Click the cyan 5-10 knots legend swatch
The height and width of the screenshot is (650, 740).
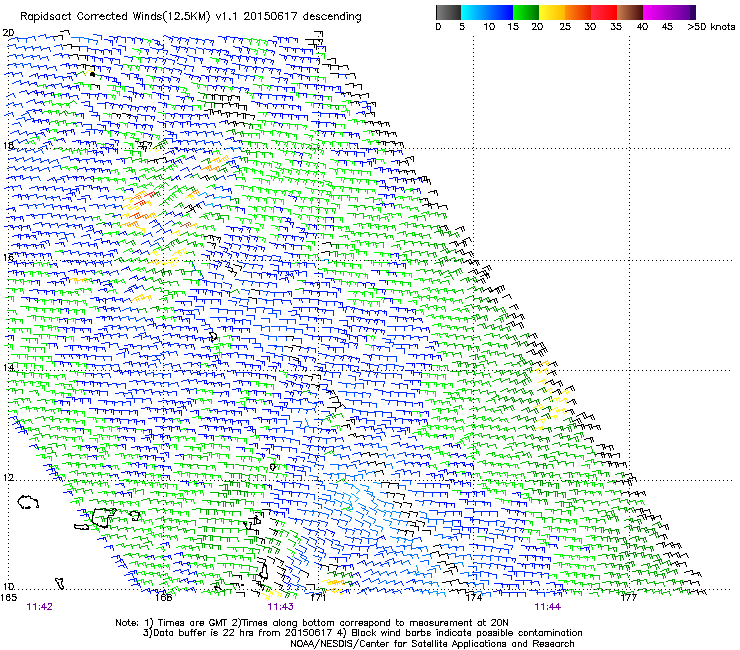(x=474, y=12)
